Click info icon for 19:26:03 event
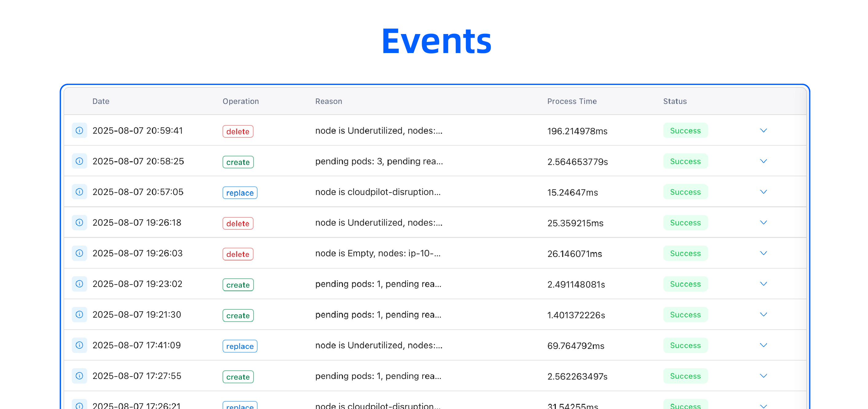This screenshot has width=868, height=409. [79, 253]
